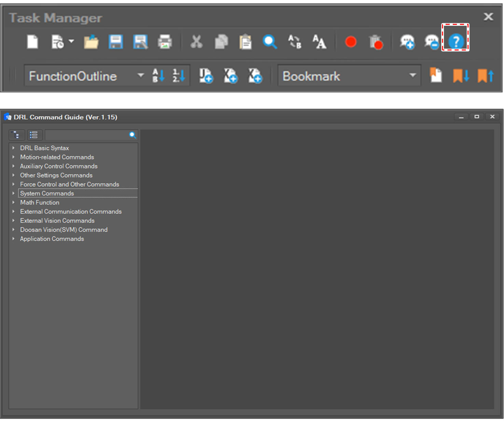Jump to next bookmark with down arrow

pos(461,76)
